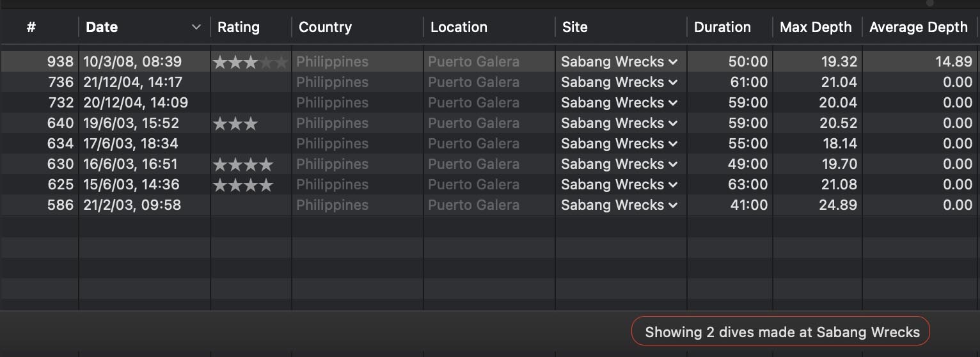
Task: Select dive dated 21/2/03, 09:58
Action: (132, 205)
